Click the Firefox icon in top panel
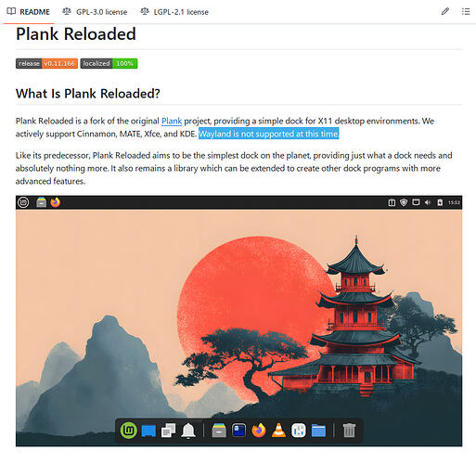476x464 pixels. point(56,202)
